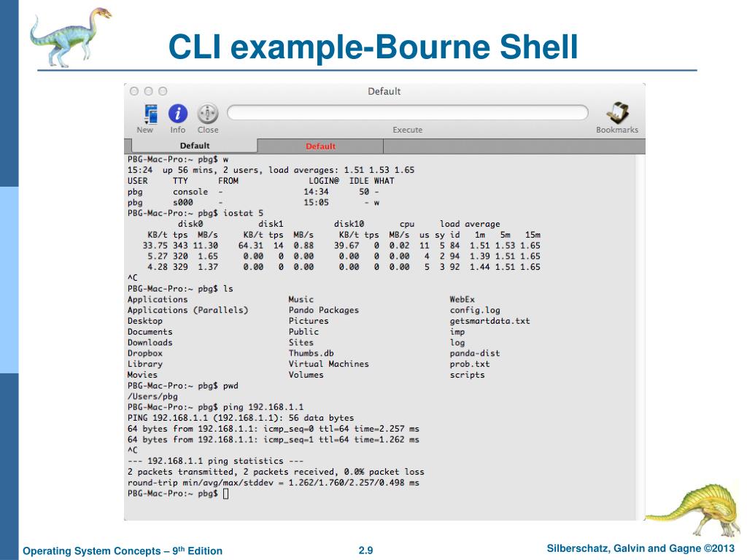The height and width of the screenshot is (560, 747).
Task: Click the 'ping 192.168.1.1' command line
Action: click(263, 407)
